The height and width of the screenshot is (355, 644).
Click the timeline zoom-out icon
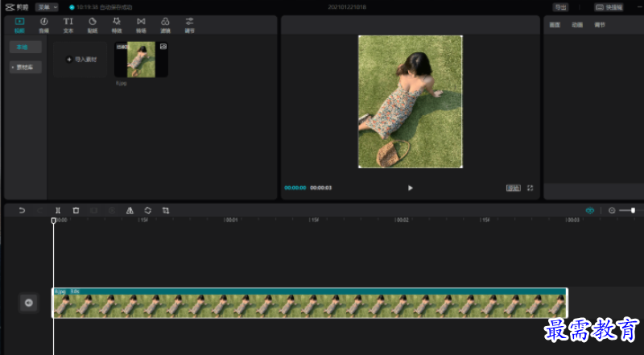click(x=612, y=210)
